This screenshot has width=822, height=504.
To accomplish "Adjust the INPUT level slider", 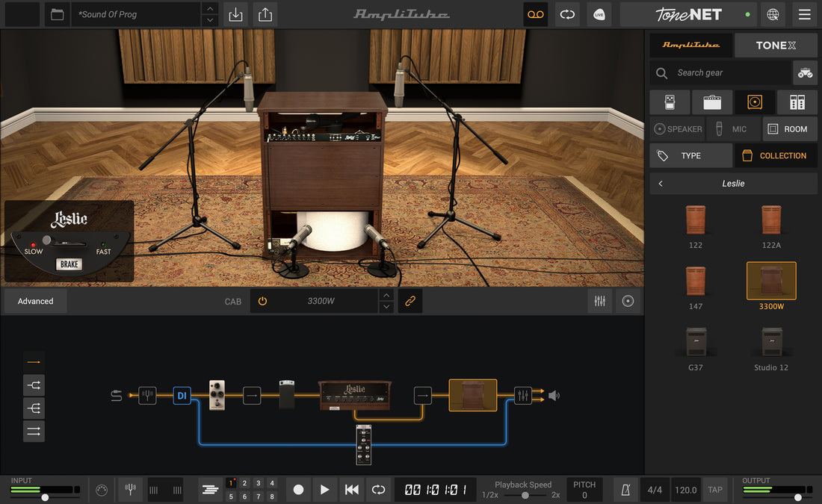I will 45,497.
